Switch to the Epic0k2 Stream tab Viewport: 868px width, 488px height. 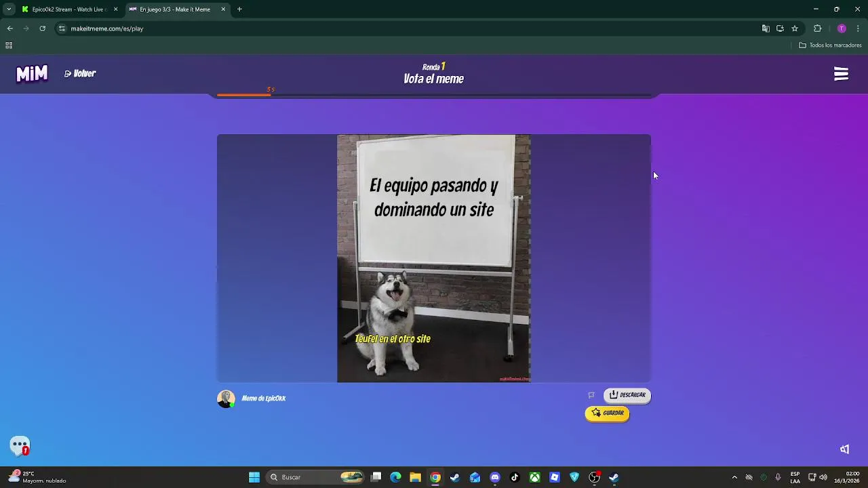click(68, 9)
